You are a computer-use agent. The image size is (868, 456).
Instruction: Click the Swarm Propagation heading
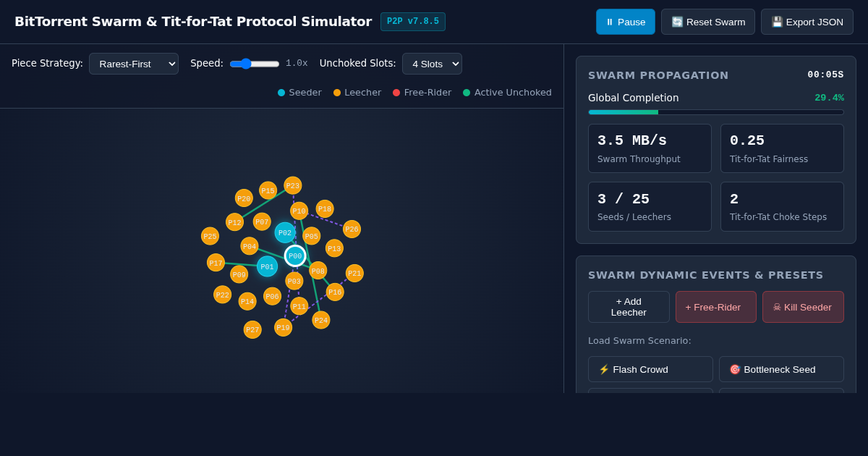658,75
